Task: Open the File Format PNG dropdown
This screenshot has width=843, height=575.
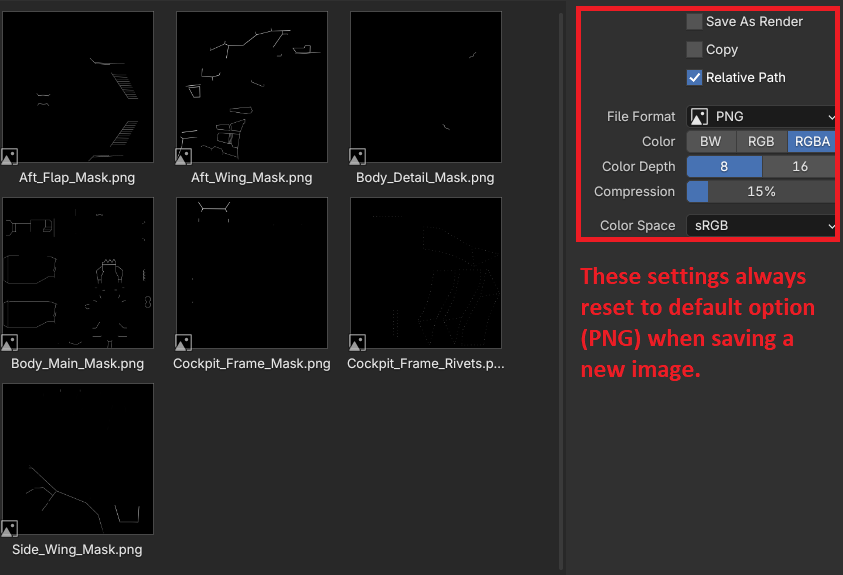Action: [x=761, y=117]
